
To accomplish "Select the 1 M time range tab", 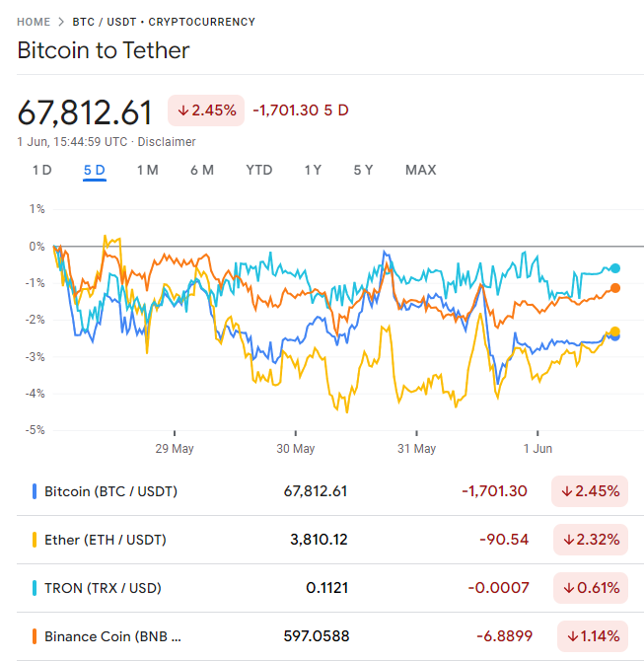I will [147, 171].
